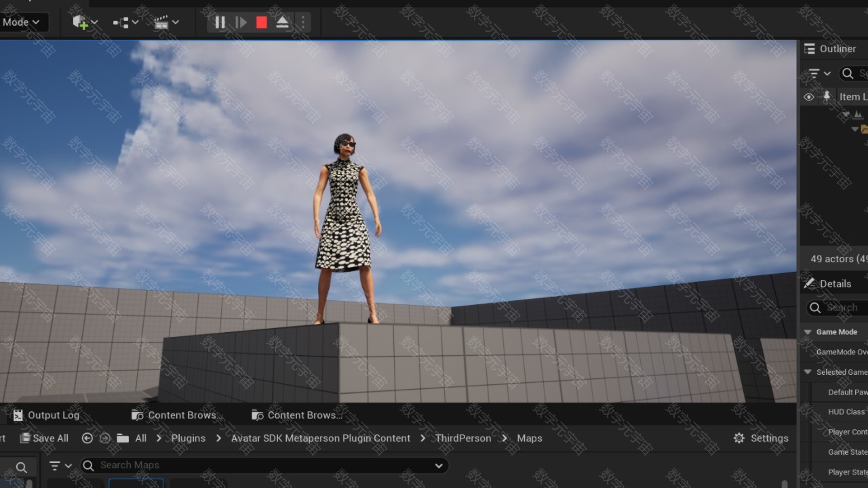Advance a single frame
868x488 pixels.
point(241,22)
